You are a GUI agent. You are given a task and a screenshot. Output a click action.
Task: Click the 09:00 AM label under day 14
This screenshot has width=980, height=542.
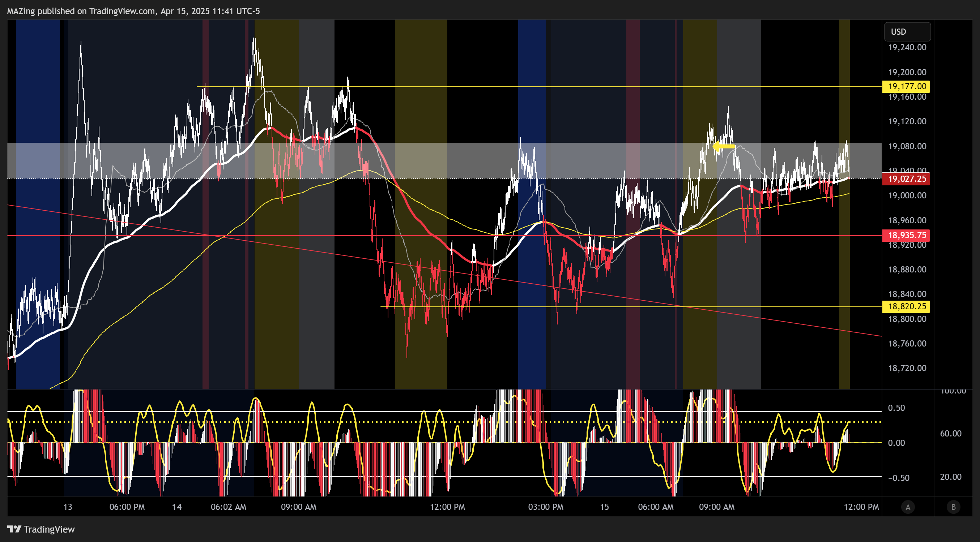[x=299, y=507]
